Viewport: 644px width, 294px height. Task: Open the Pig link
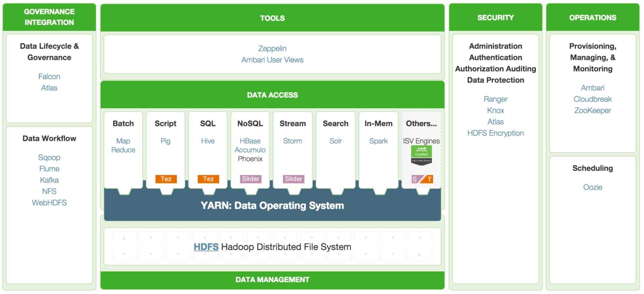coord(165,141)
